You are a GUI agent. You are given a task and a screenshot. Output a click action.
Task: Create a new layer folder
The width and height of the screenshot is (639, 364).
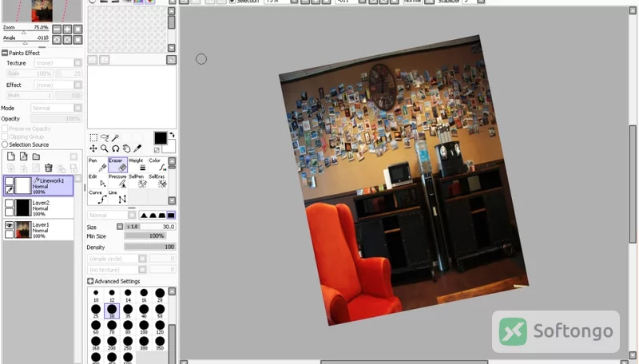36,156
